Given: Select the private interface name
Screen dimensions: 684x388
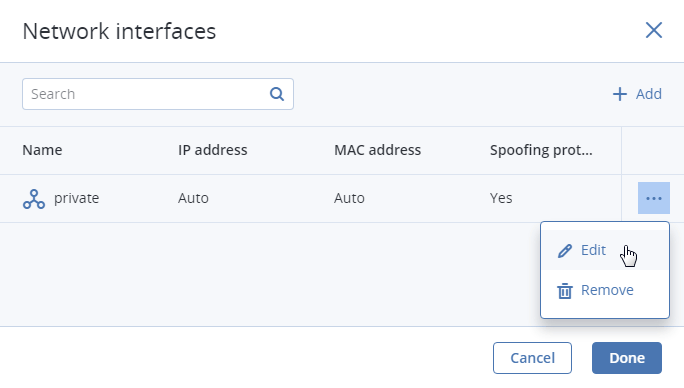Looking at the screenshot, I should coord(76,198).
